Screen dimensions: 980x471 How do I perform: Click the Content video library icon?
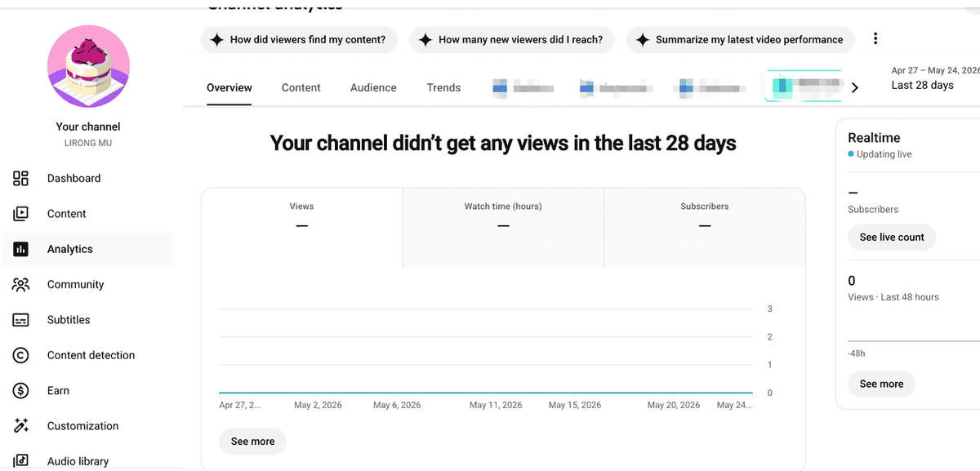coord(21,214)
